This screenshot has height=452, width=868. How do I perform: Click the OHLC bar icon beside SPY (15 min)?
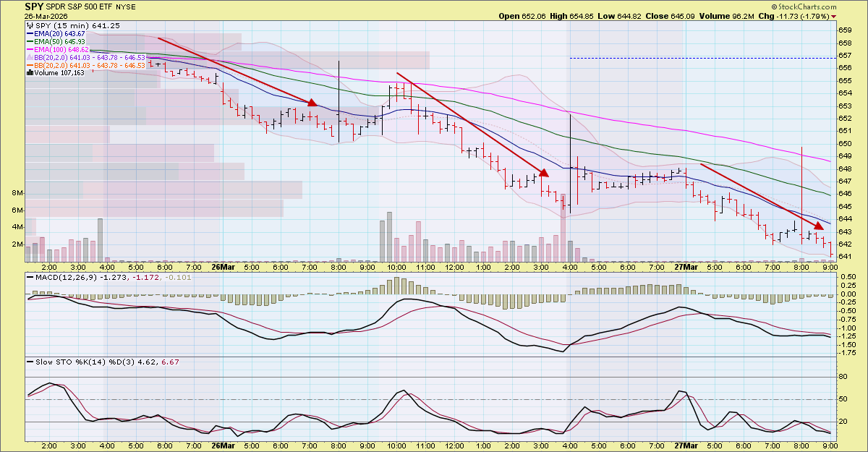point(29,26)
